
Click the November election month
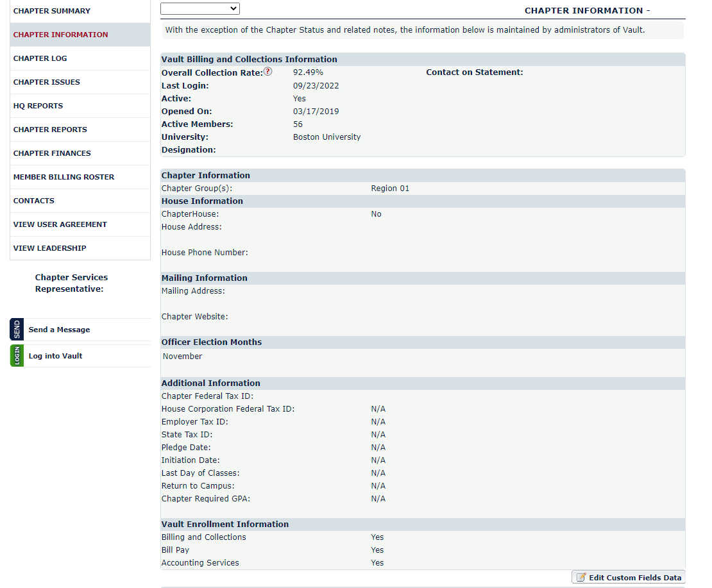(x=182, y=356)
